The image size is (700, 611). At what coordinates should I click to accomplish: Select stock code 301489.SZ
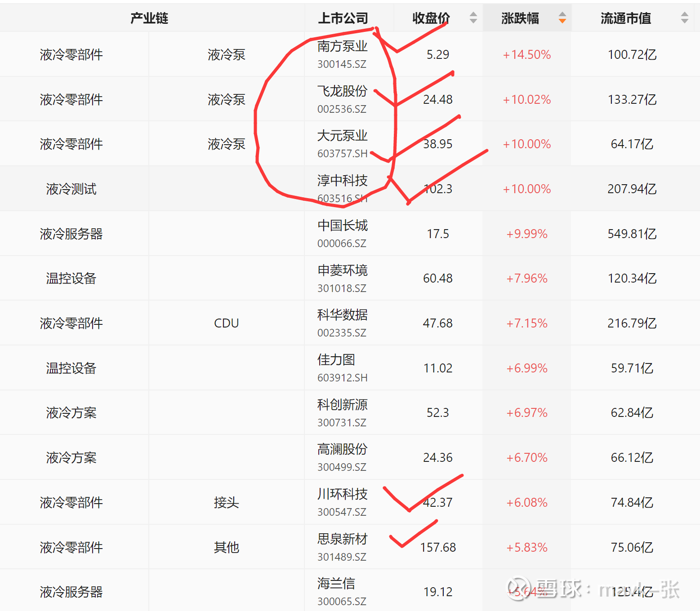click(x=342, y=557)
